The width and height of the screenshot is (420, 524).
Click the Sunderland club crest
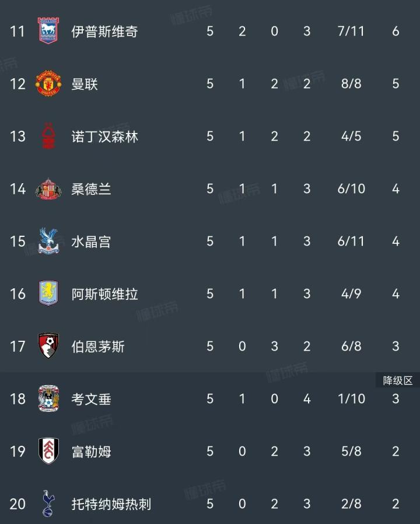click(x=48, y=188)
